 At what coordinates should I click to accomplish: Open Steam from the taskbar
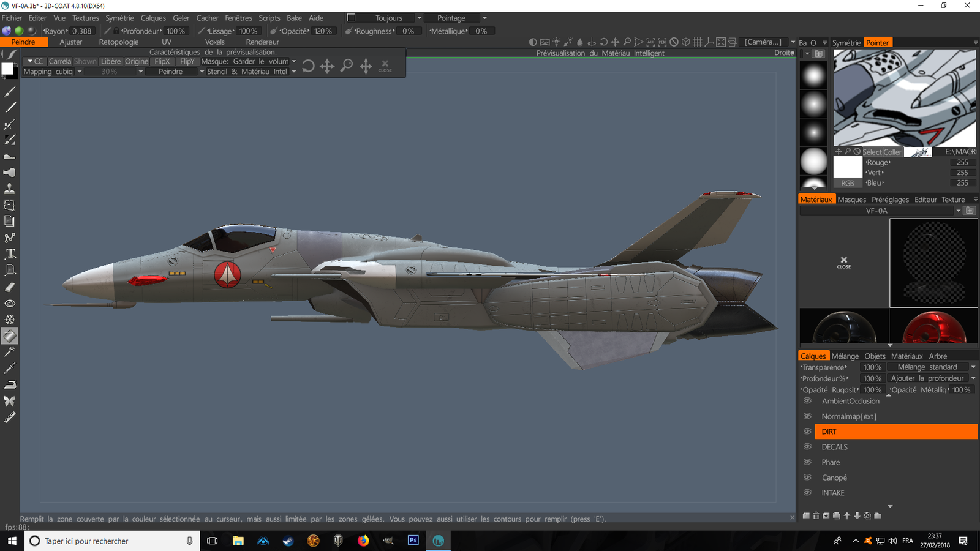(x=288, y=541)
